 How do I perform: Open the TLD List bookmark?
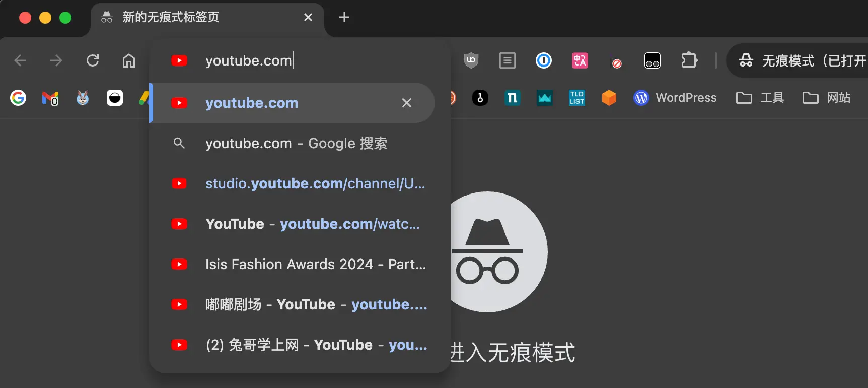click(x=577, y=98)
